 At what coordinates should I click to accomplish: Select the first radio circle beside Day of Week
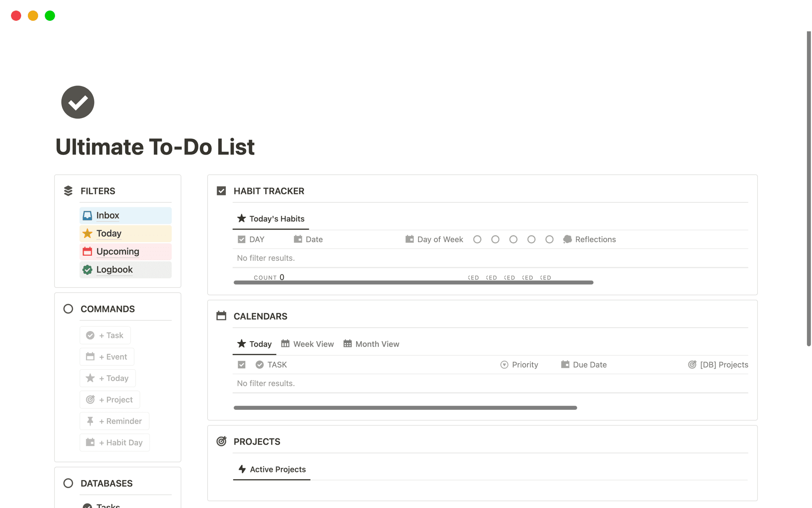click(477, 239)
